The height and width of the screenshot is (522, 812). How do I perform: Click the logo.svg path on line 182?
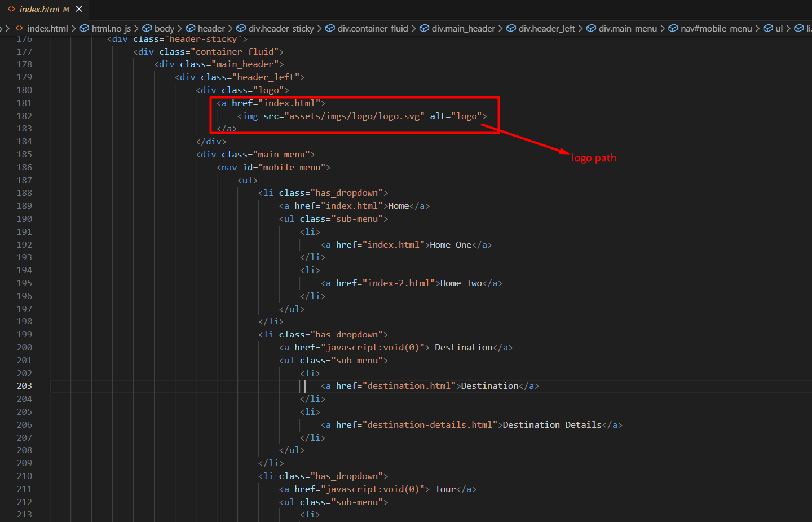click(x=354, y=116)
